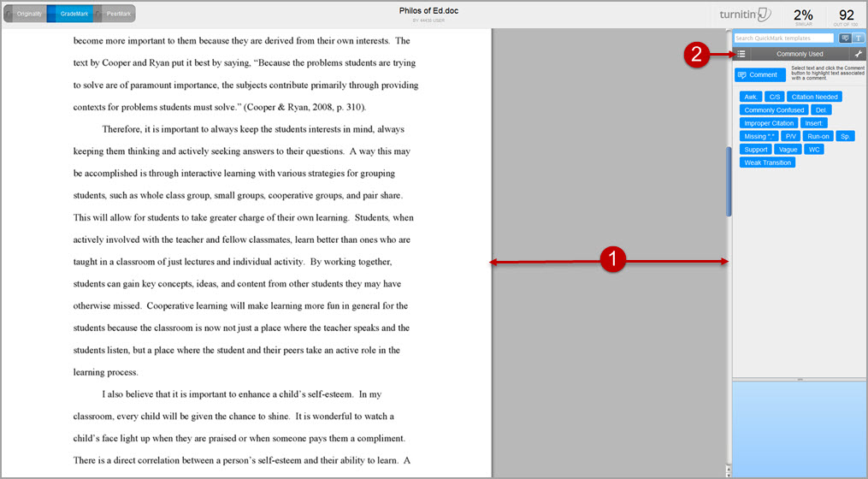Viewport: 868px width, 479px height.
Task: Select the Citation Needed QuickMark
Action: click(814, 97)
